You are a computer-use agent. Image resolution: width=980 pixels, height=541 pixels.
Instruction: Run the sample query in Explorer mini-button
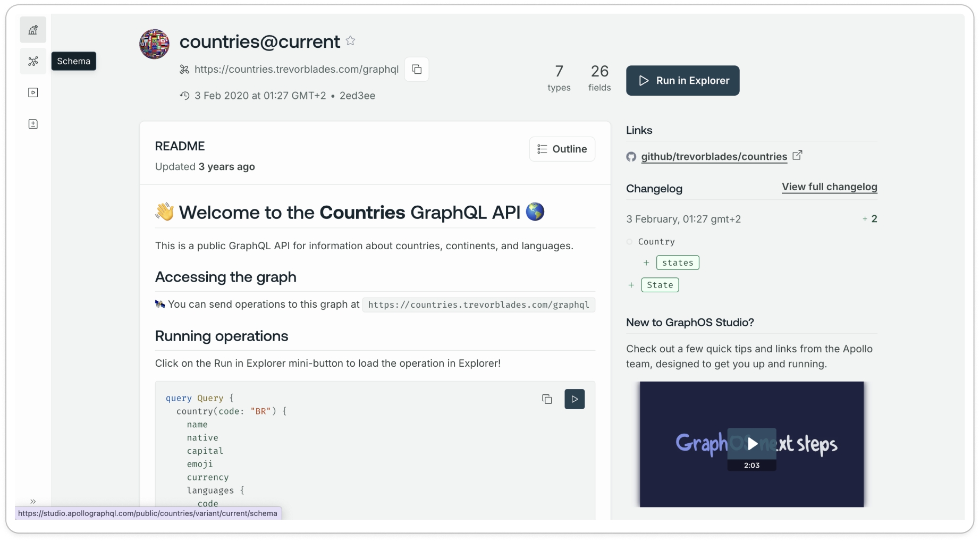[574, 399]
